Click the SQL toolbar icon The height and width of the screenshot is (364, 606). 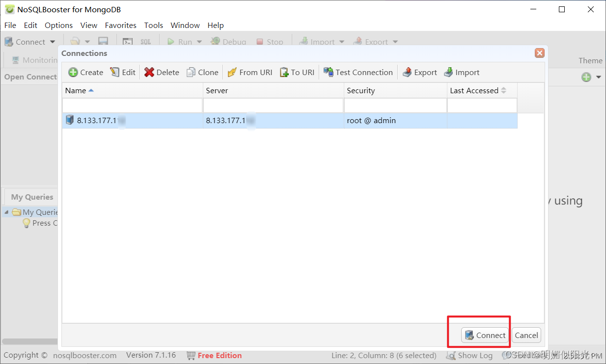(x=146, y=42)
